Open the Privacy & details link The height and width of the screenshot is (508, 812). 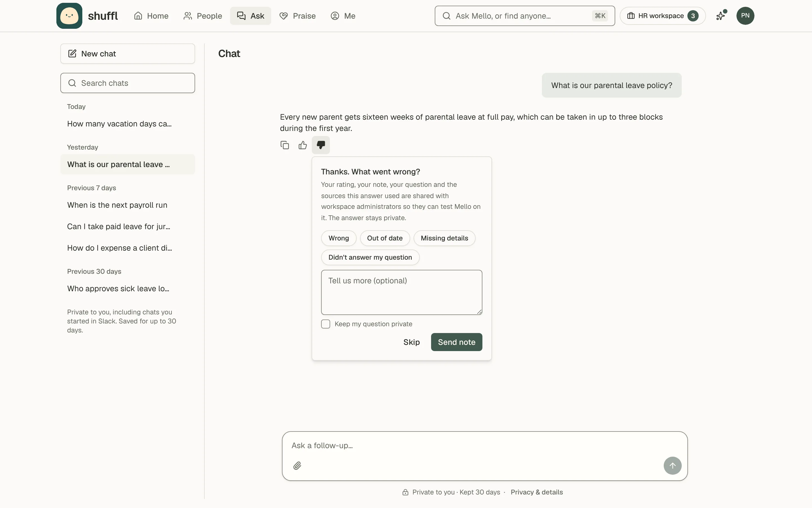537,492
